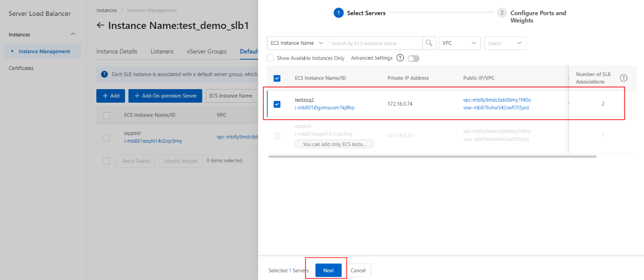Screen dimensions: 644x280
Task: Click Add On-premises Server button
Action: tap(165, 96)
